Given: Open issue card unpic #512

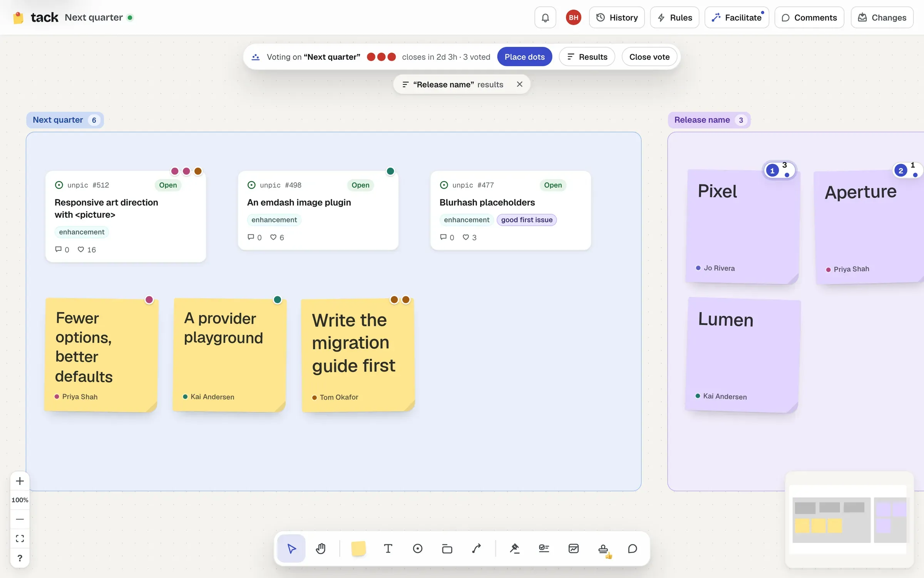Looking at the screenshot, I should [x=126, y=217].
